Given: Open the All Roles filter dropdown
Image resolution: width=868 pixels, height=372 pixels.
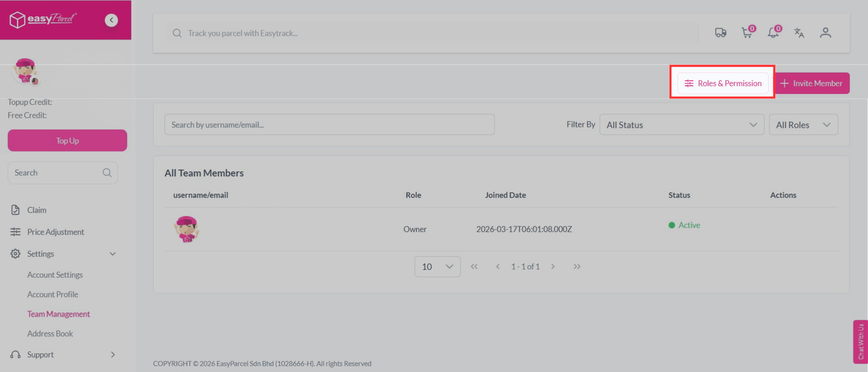Looking at the screenshot, I should pyautogui.click(x=803, y=125).
